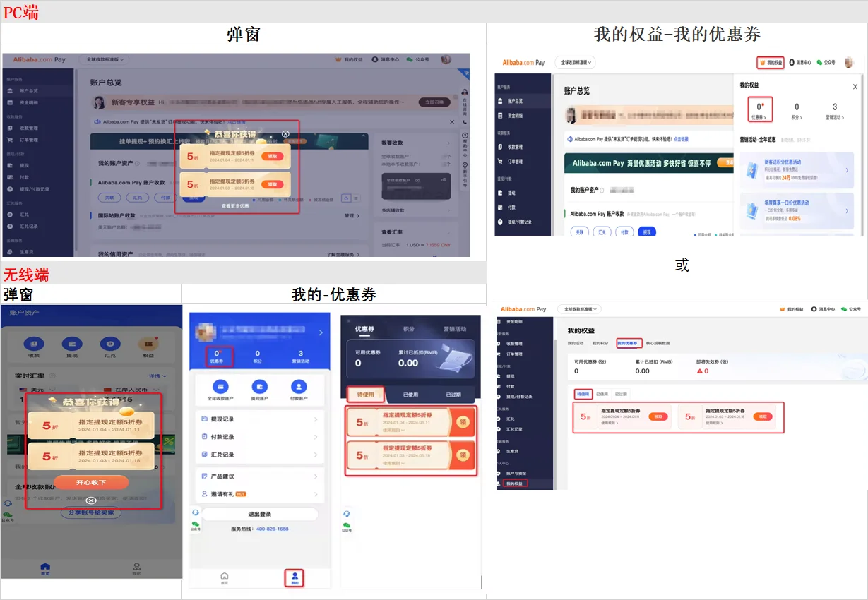Open 公众号 in the dimmed PC popup screenshot
This screenshot has height=600, width=868.
[417, 60]
